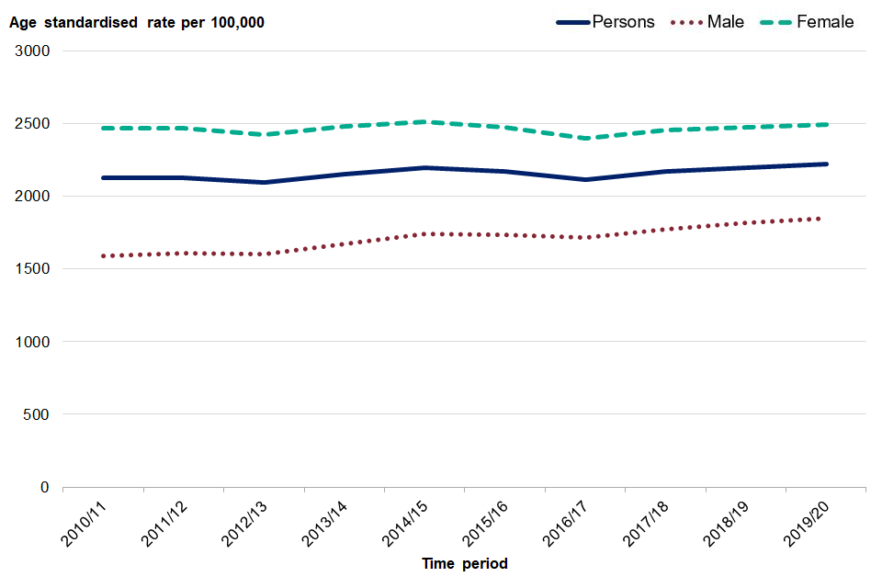Image resolution: width=882 pixels, height=588 pixels.
Task: Click the Persons legend label
Action: click(623, 22)
